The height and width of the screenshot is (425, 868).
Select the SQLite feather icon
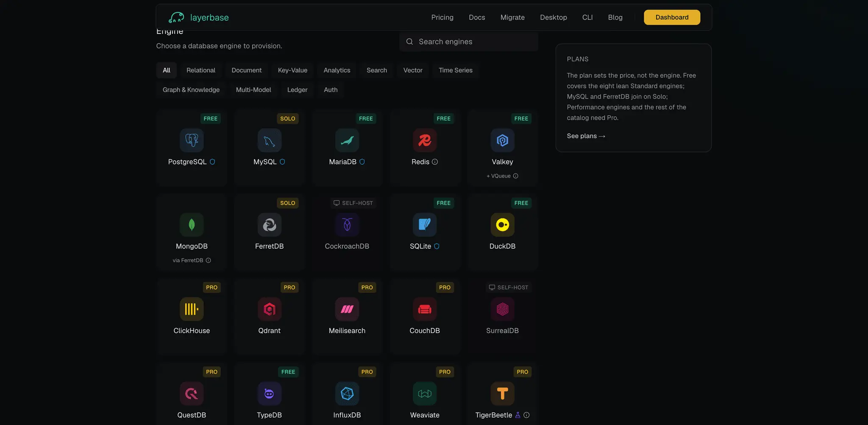pyautogui.click(x=425, y=225)
